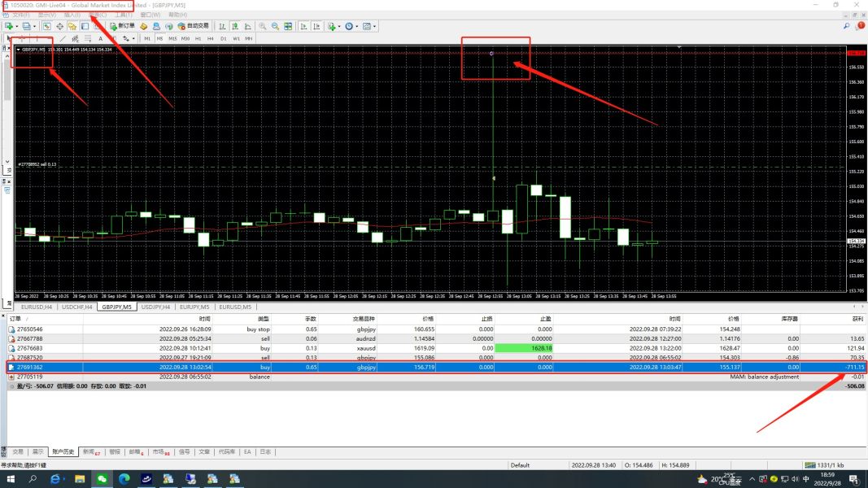Select order 27650546 buy stop row
This screenshot has height=488, width=868.
pyautogui.click(x=436, y=329)
